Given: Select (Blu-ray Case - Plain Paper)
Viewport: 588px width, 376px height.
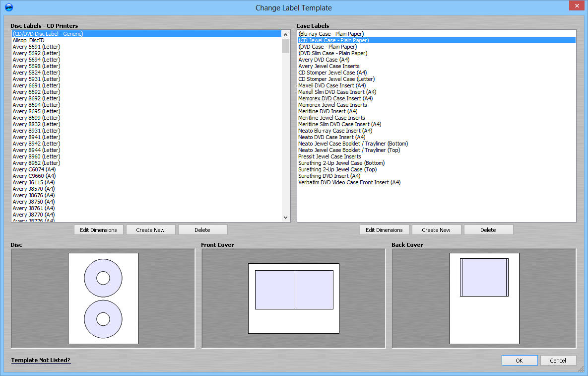Looking at the screenshot, I should tap(437, 34).
